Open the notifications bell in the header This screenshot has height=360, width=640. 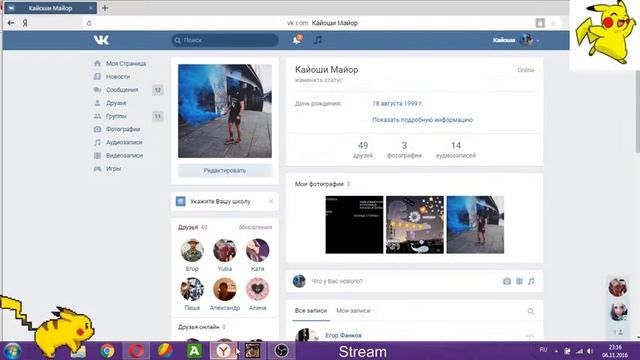pos(298,40)
